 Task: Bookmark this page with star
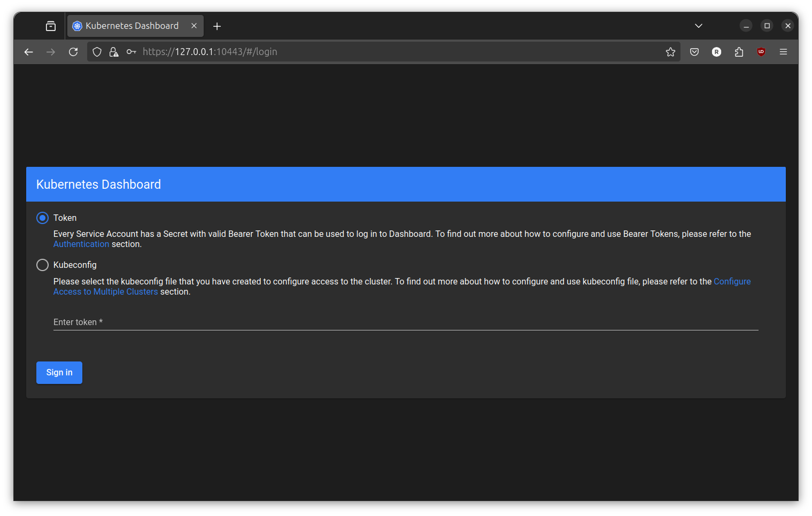tap(670, 52)
